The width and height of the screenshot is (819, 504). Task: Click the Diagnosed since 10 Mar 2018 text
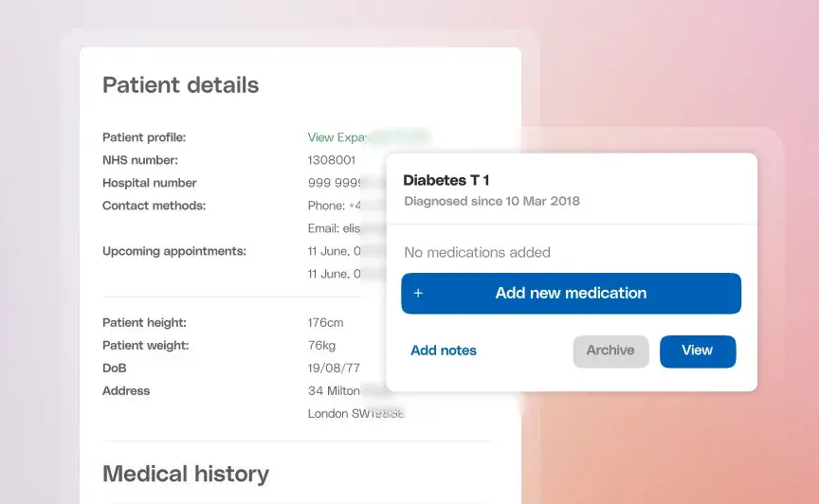tap(492, 201)
